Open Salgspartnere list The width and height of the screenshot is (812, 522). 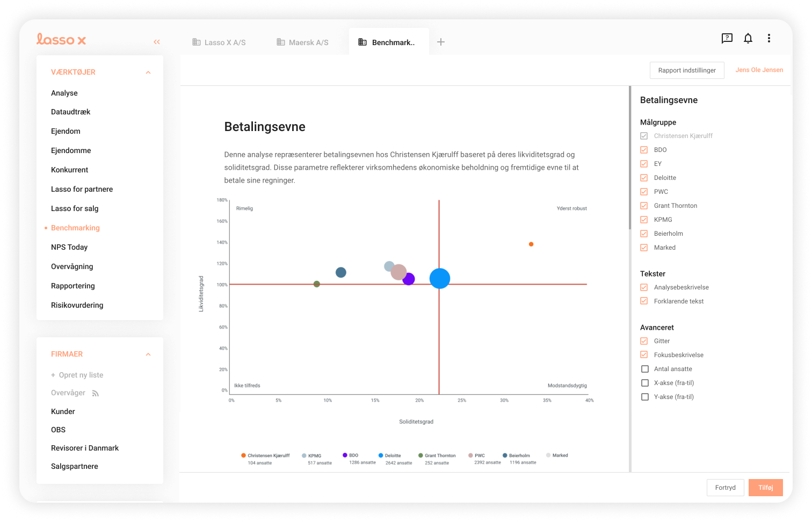(75, 466)
